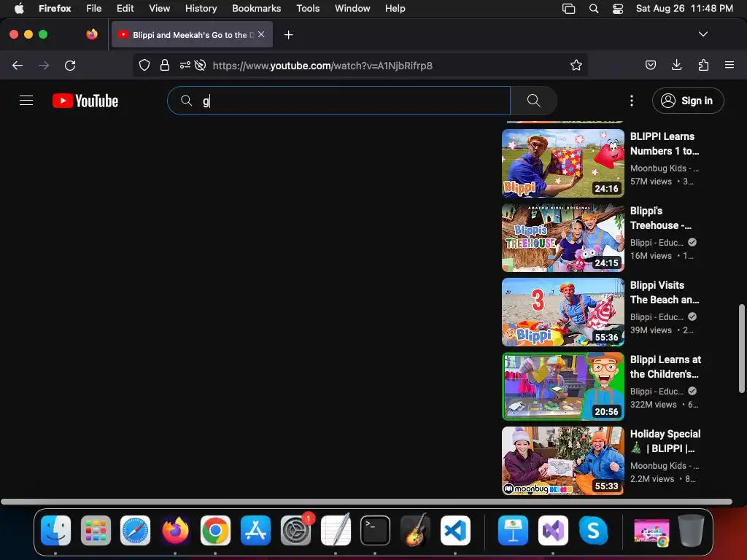Expand the list all tabs chevron
Screen dimensions: 747x560
pyautogui.click(x=703, y=34)
